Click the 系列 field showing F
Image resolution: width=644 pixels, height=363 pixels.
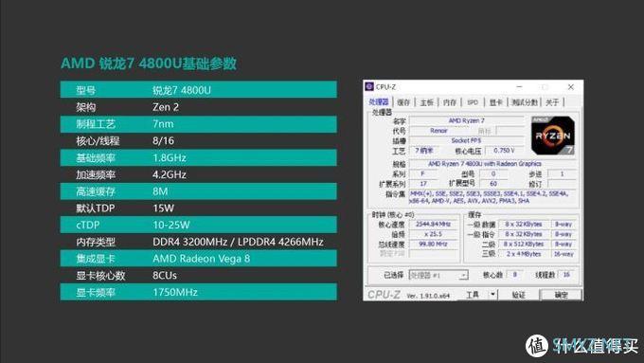(423, 173)
